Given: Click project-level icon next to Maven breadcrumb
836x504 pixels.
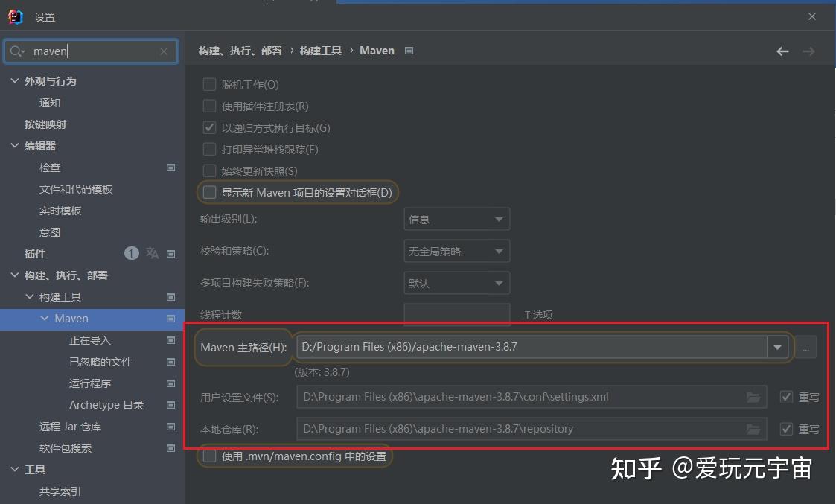Looking at the screenshot, I should 409,51.
